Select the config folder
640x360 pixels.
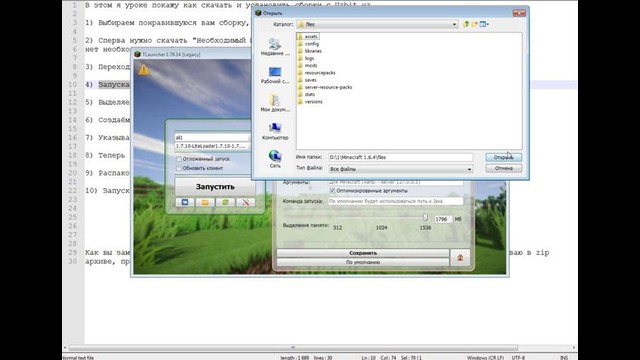click(x=308, y=44)
